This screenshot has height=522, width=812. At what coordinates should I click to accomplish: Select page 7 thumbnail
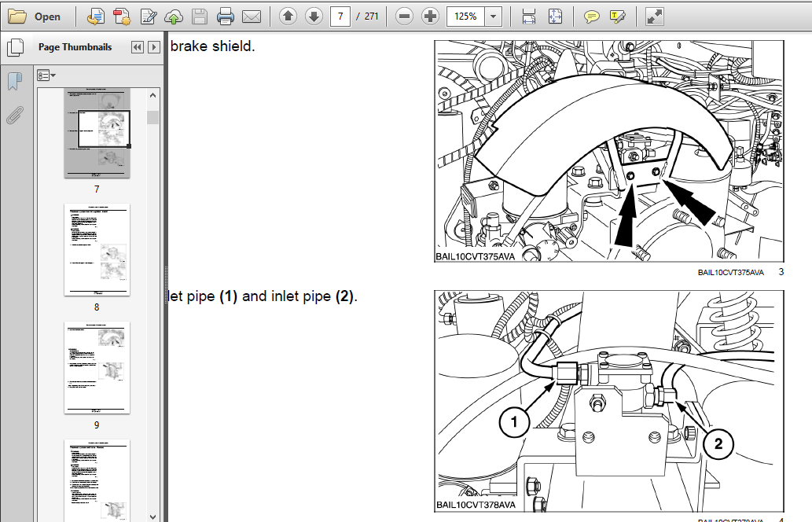(x=97, y=133)
